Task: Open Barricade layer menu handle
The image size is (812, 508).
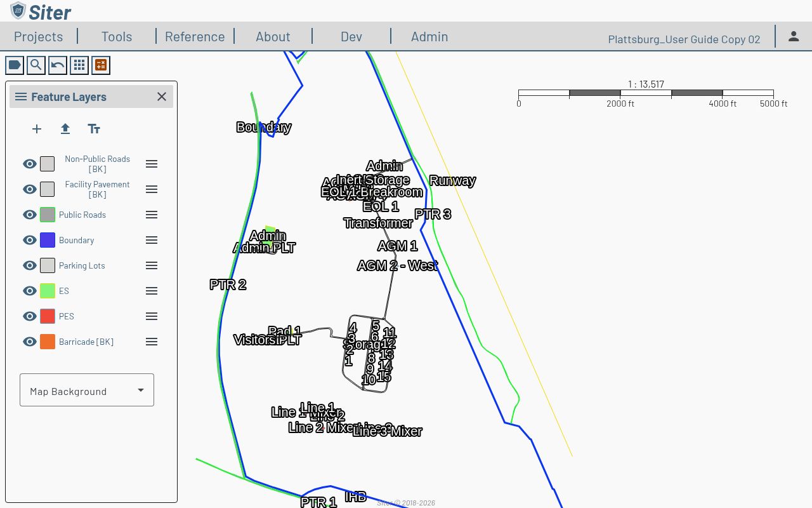Action: point(152,342)
